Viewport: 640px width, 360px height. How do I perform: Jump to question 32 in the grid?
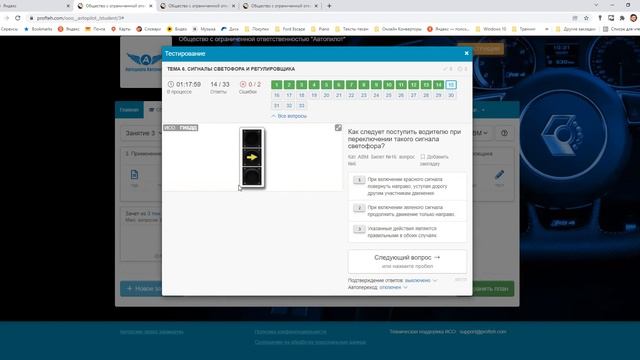click(x=289, y=106)
